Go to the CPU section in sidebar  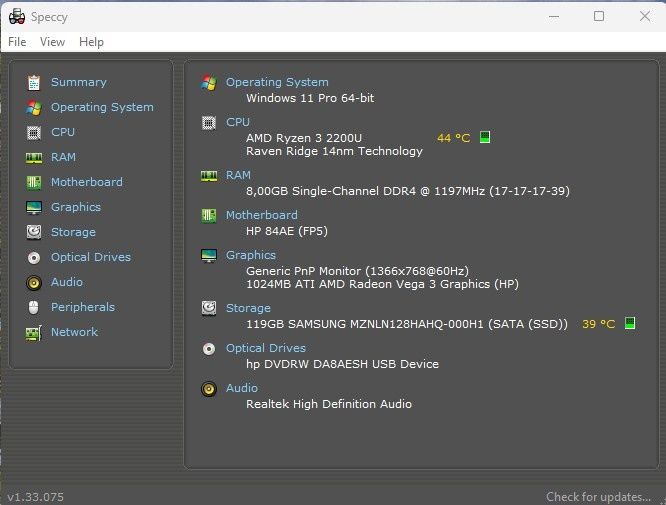[x=63, y=132]
